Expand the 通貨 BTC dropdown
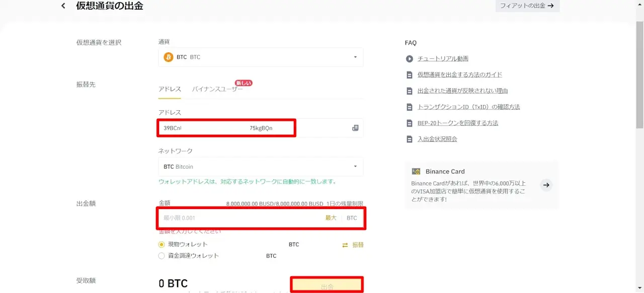The height and width of the screenshot is (293, 644). click(261, 57)
